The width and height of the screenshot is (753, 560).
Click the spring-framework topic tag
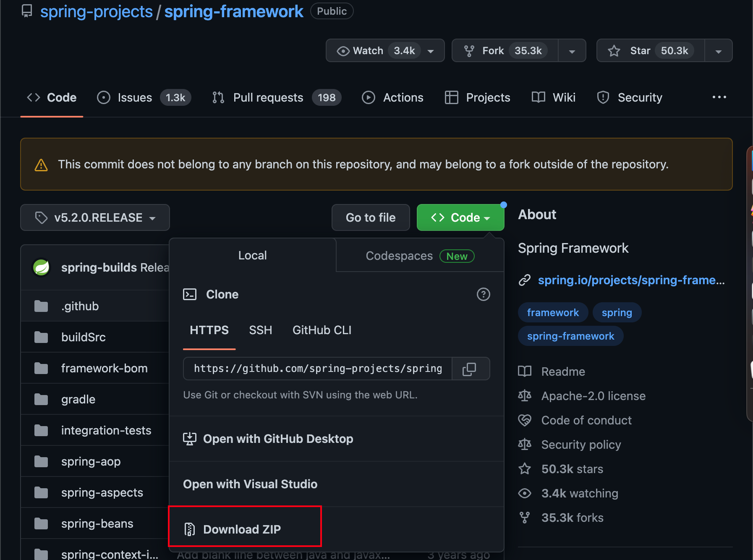tap(570, 336)
